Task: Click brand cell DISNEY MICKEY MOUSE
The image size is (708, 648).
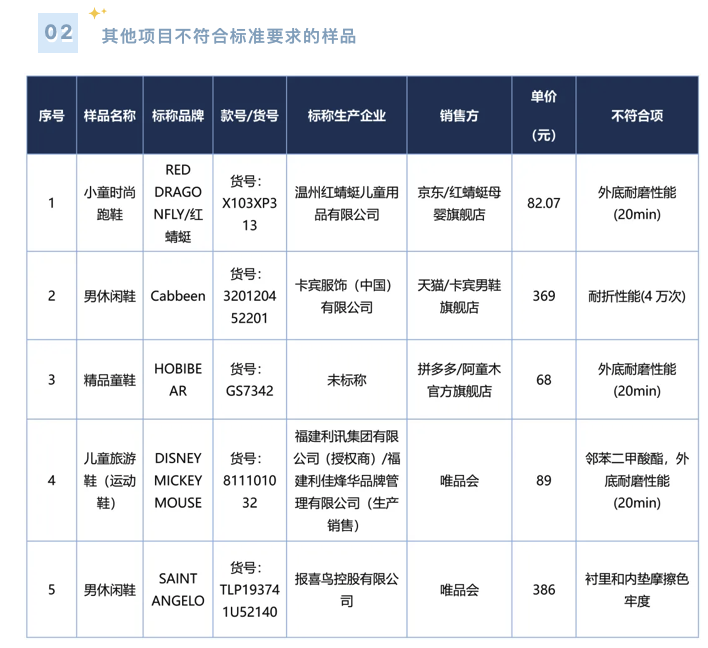Action: point(178,480)
